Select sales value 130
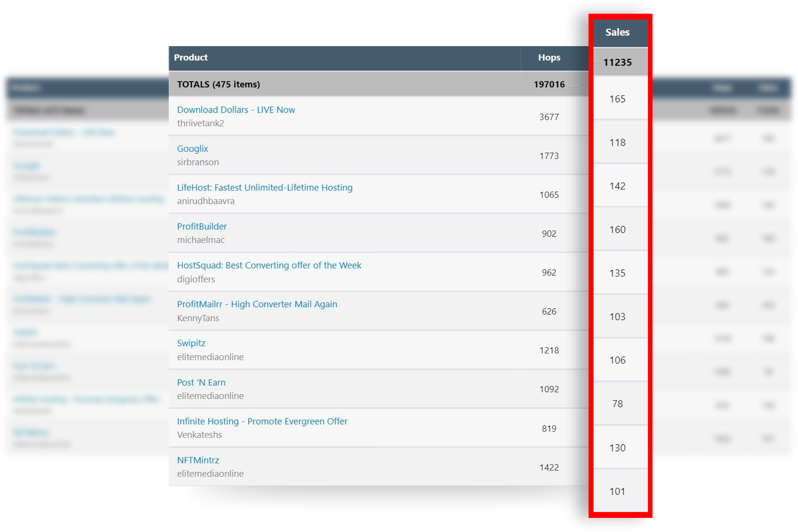The width and height of the screenshot is (798, 532). coord(617,448)
